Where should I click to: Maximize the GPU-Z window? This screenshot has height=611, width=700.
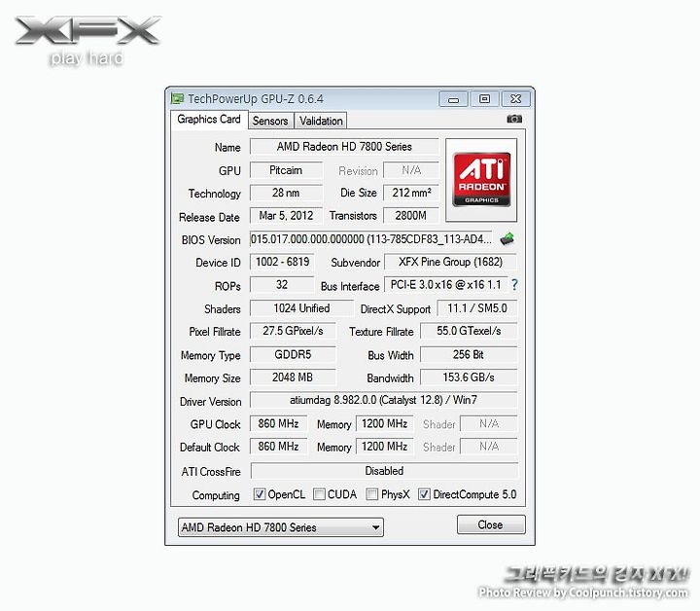click(484, 99)
